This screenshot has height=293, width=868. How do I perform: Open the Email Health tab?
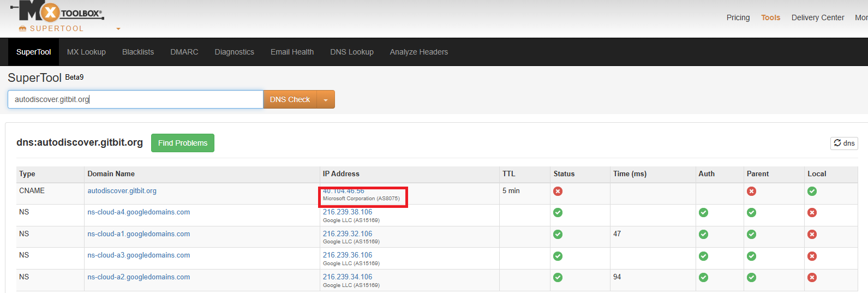292,52
